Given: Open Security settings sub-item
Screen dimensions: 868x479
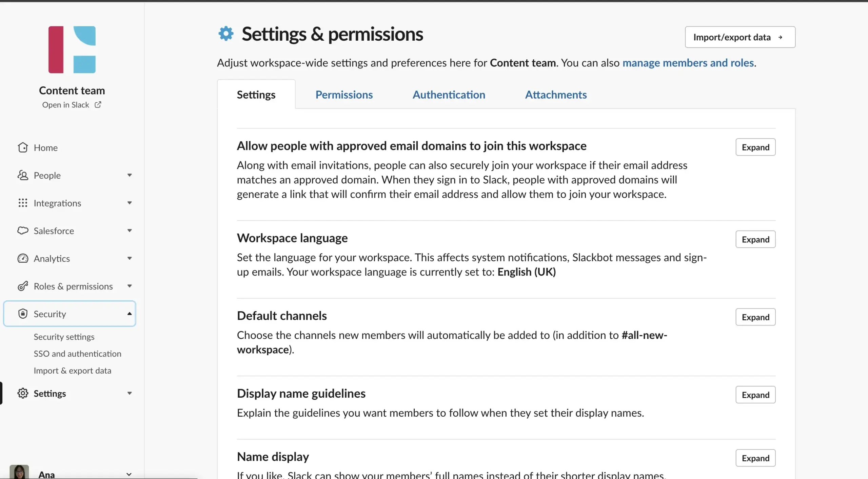Looking at the screenshot, I should click(64, 337).
